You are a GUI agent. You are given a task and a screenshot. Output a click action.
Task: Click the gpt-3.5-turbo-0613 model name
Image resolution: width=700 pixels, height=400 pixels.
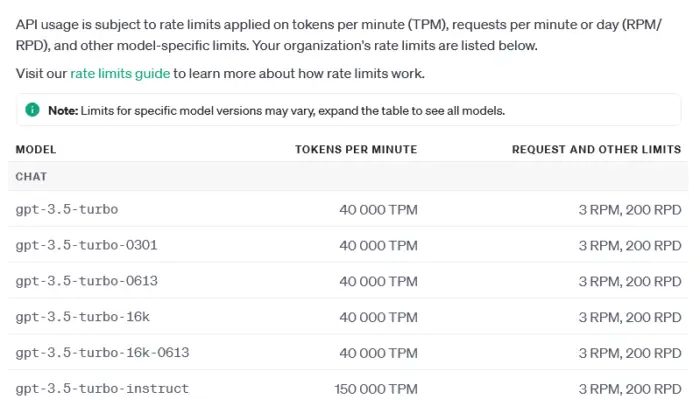(x=87, y=281)
